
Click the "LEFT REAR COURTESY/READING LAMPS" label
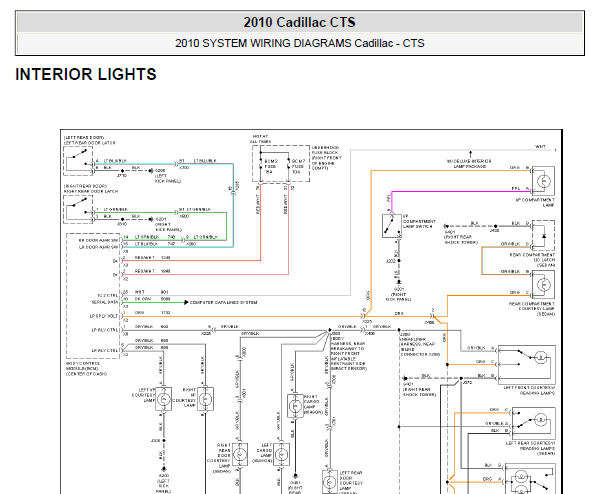tap(530, 446)
